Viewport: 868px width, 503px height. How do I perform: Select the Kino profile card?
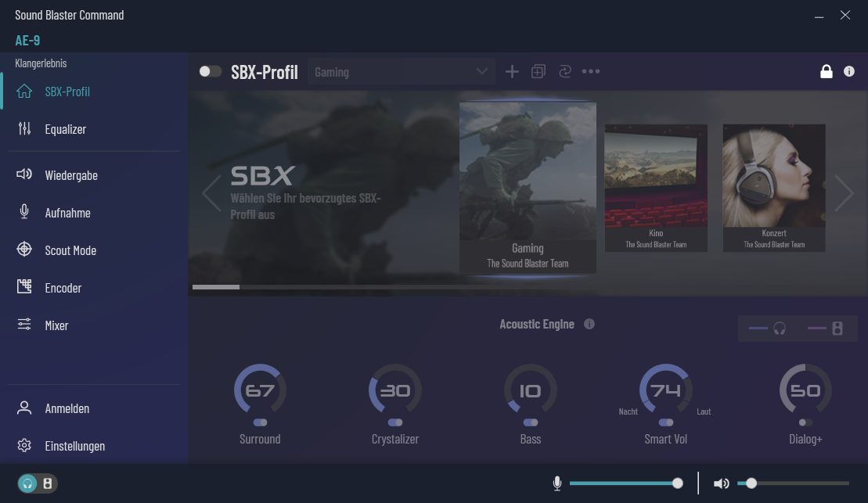point(656,189)
